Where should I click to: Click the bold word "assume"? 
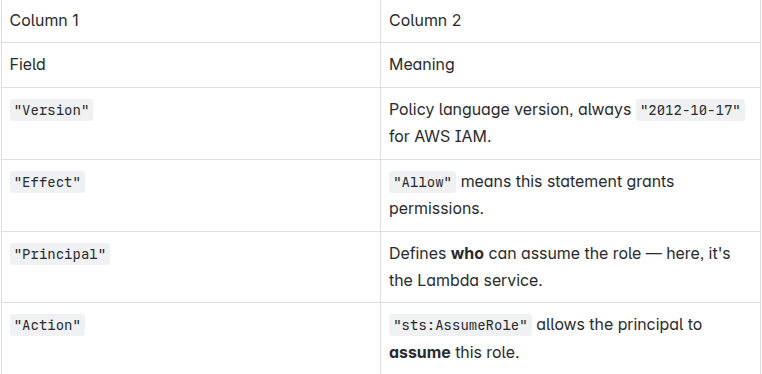click(420, 353)
